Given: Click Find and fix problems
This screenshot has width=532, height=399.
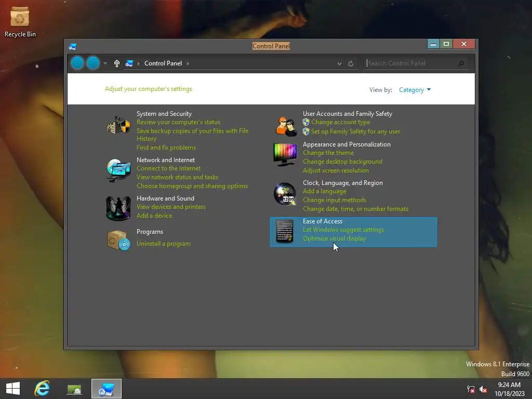Looking at the screenshot, I should coord(166,148).
